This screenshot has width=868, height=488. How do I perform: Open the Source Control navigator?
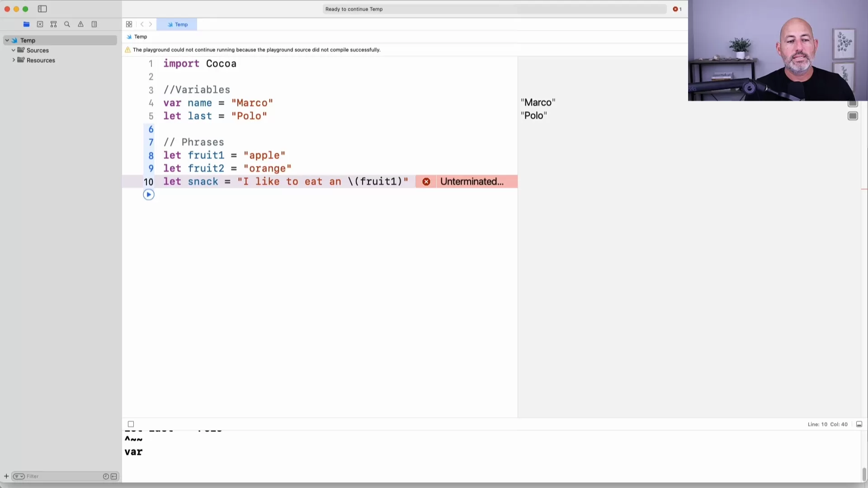click(x=40, y=24)
